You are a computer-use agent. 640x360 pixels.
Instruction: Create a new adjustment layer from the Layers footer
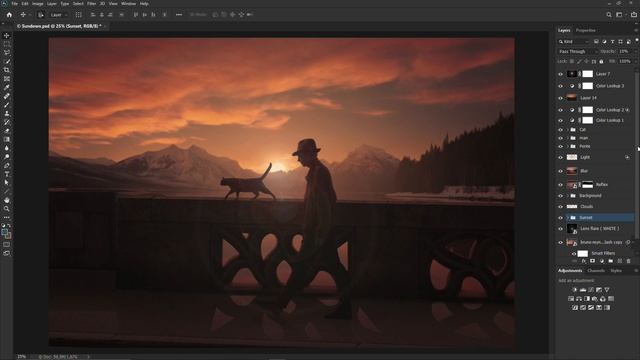(x=602, y=261)
